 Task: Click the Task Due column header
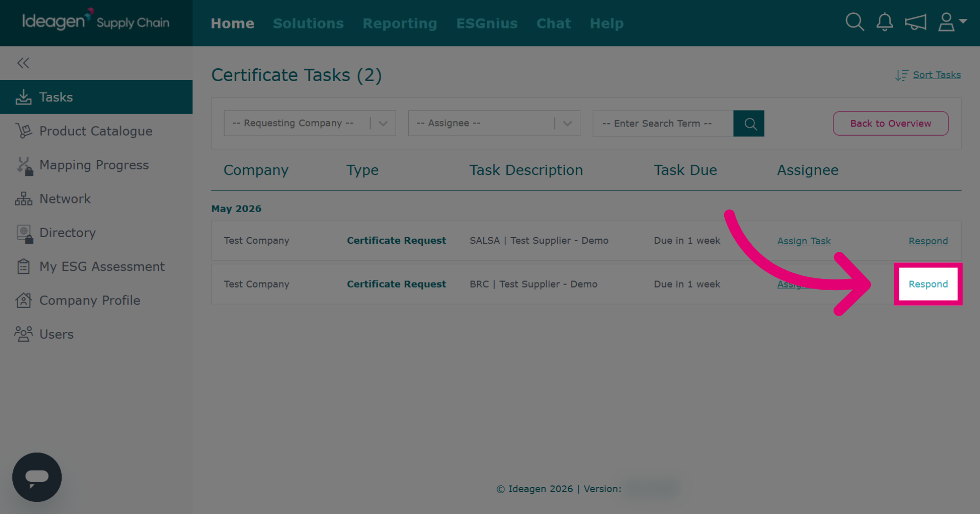[x=685, y=170]
